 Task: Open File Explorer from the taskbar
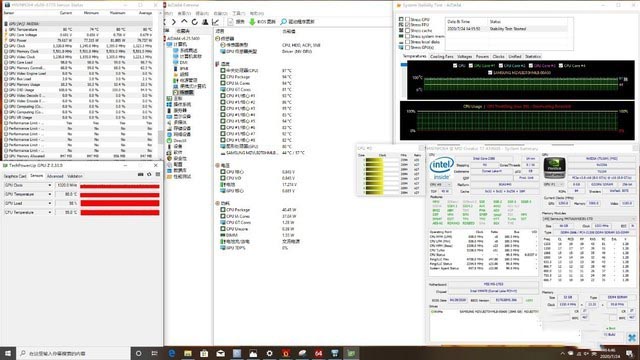click(x=188, y=353)
